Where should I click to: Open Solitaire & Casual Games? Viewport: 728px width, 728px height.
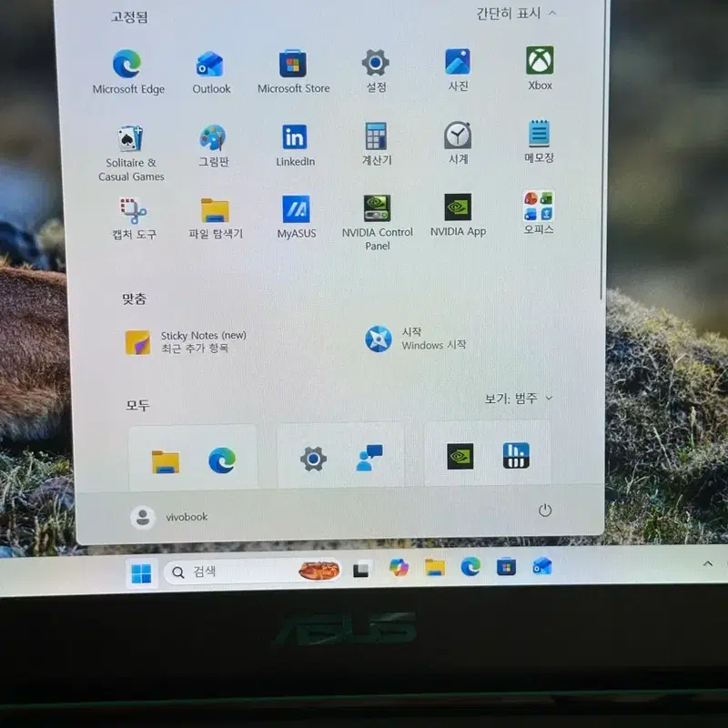131,154
